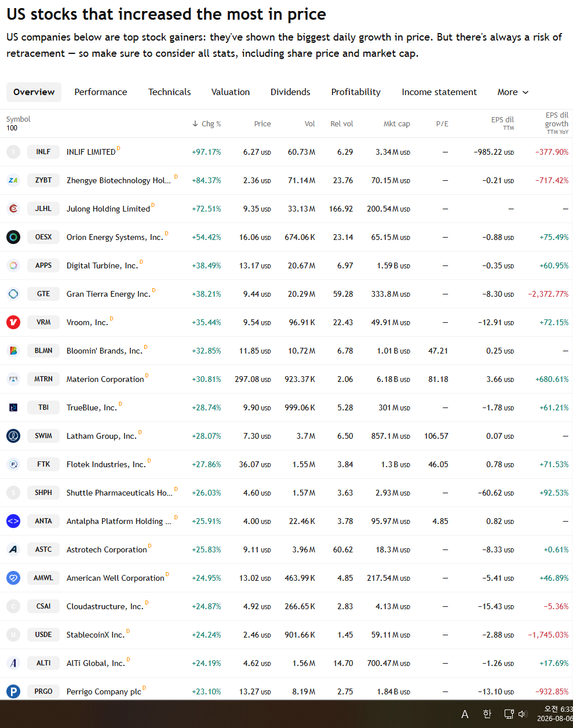Open the Orion Energy Systems, Inc. link
This screenshot has height=728, width=573.
[x=115, y=238]
